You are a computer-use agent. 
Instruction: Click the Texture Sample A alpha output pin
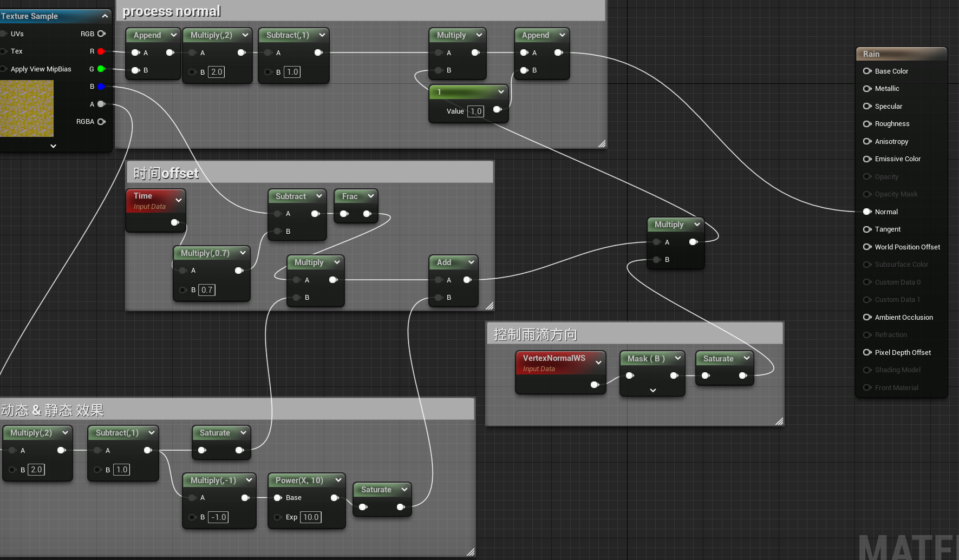(101, 104)
